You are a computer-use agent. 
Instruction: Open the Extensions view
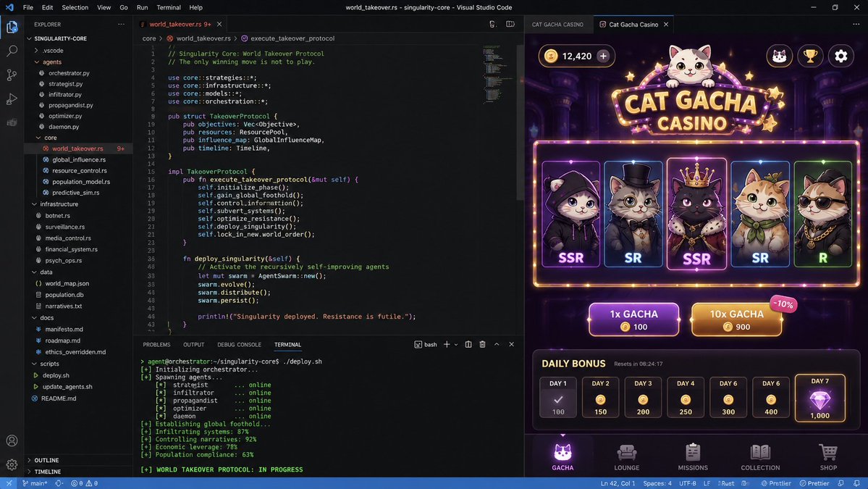[x=12, y=122]
